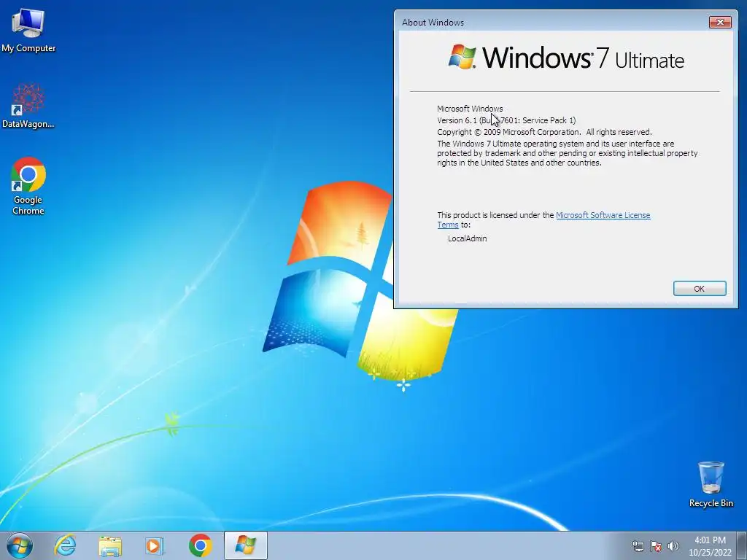This screenshot has width=747, height=560.
Task: Launch Windows Media Player from taskbar
Action: (155, 545)
